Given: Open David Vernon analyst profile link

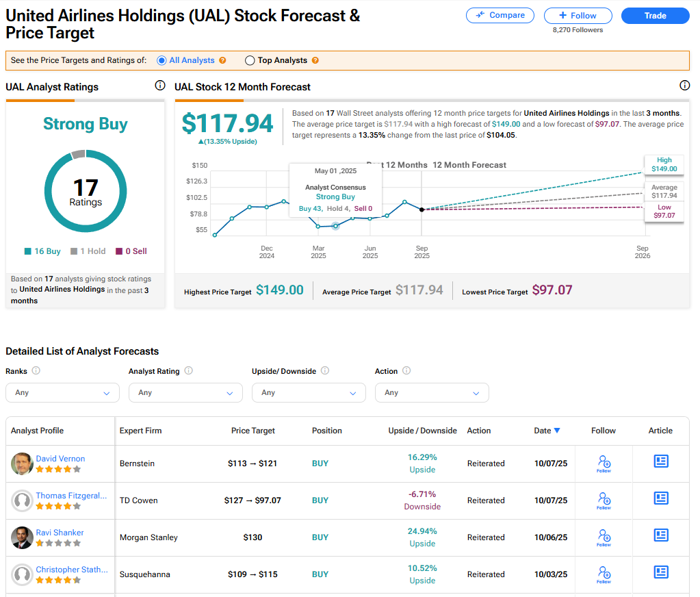Looking at the screenshot, I should [x=60, y=459].
